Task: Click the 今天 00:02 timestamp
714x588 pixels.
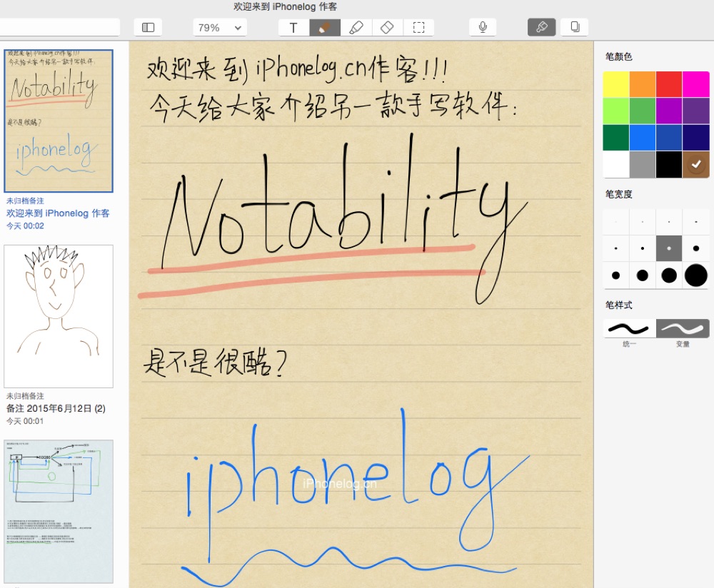Action: pyautogui.click(x=25, y=225)
